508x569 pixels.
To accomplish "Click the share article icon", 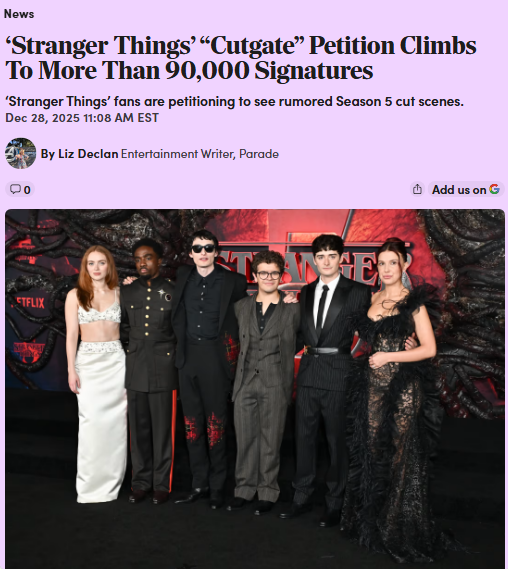I will click(x=417, y=189).
